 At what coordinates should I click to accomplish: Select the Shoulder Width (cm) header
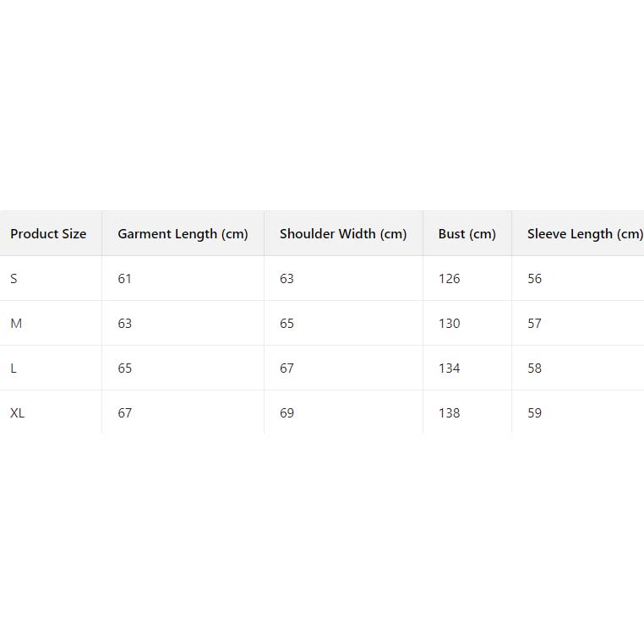(x=343, y=234)
